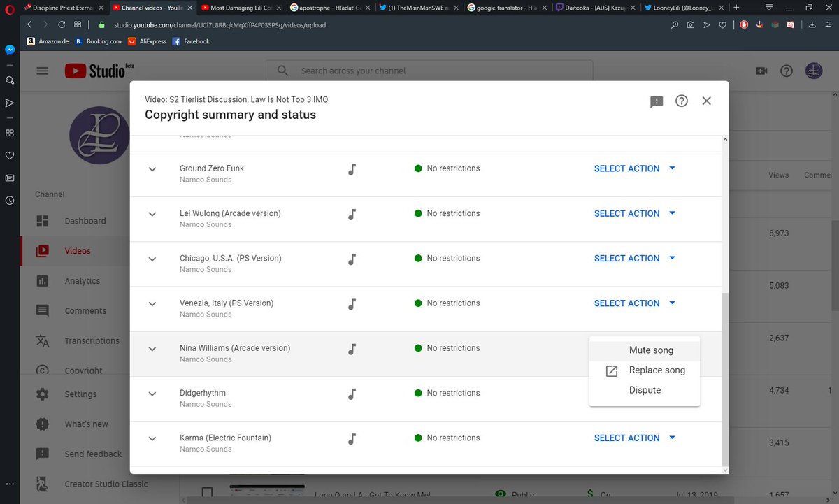Open Select Action for Venezia, Italy

(x=635, y=303)
